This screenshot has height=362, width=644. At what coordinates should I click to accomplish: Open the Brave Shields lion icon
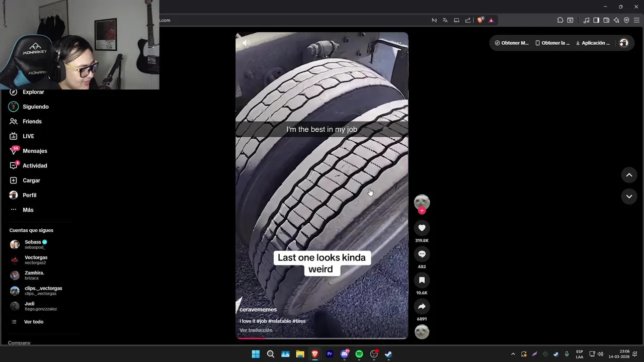(x=480, y=20)
